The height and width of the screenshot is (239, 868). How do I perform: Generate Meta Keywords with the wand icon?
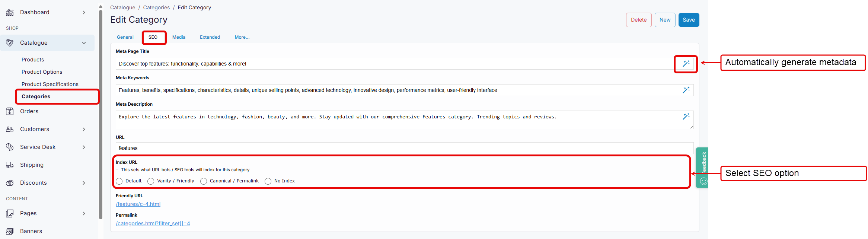(686, 90)
